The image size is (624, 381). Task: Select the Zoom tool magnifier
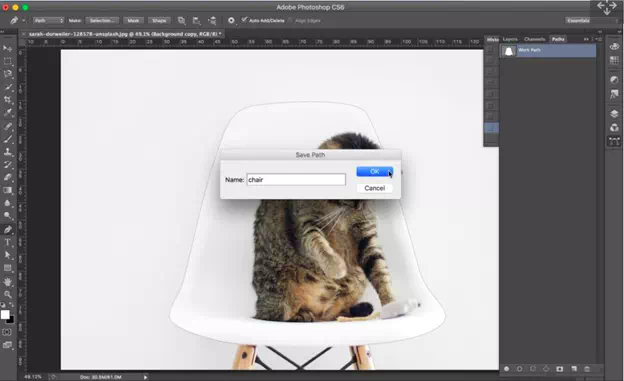(8, 294)
